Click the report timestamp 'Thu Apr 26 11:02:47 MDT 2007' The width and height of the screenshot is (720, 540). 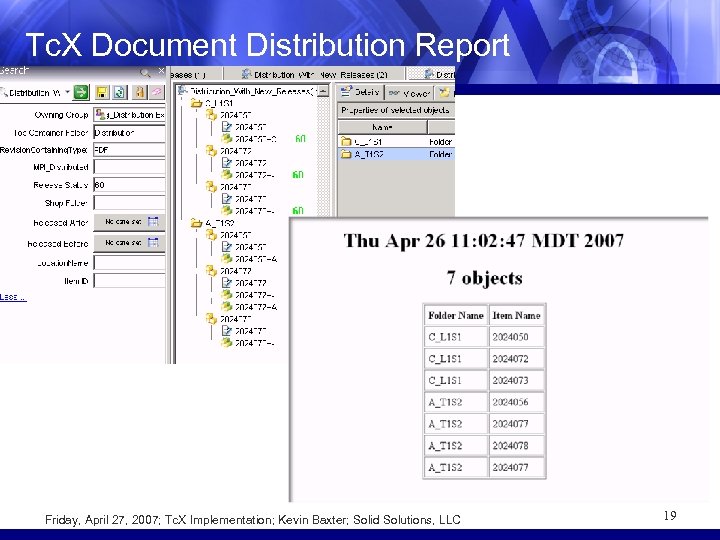(x=484, y=241)
